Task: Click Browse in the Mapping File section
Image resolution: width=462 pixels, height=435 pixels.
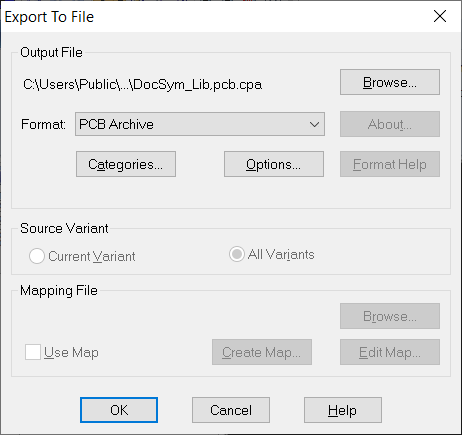Action: tap(390, 316)
